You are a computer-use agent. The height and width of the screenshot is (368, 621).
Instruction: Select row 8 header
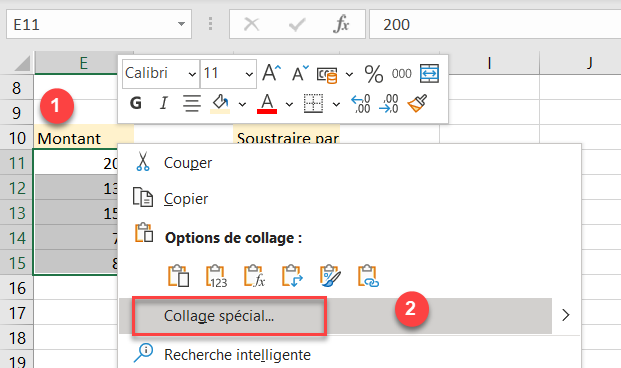click(17, 88)
